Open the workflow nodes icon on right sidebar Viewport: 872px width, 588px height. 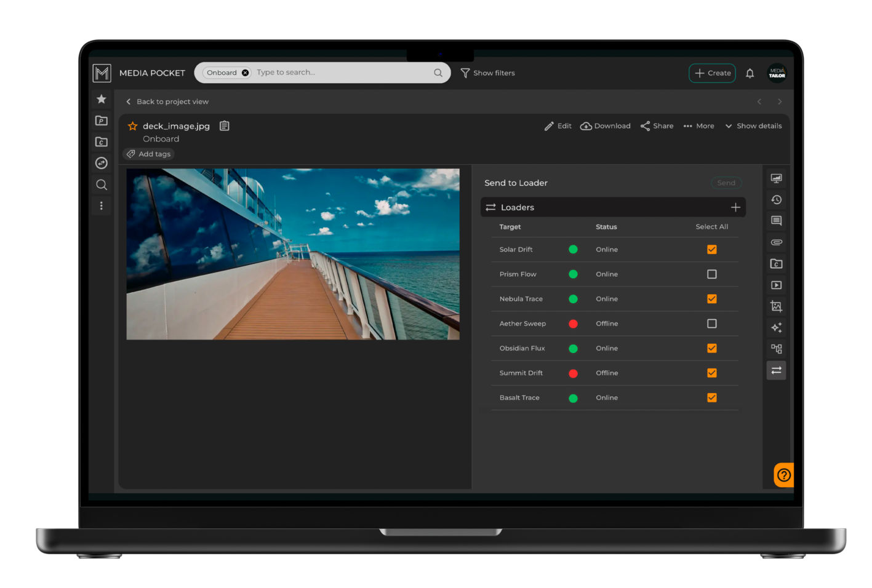[x=776, y=348]
